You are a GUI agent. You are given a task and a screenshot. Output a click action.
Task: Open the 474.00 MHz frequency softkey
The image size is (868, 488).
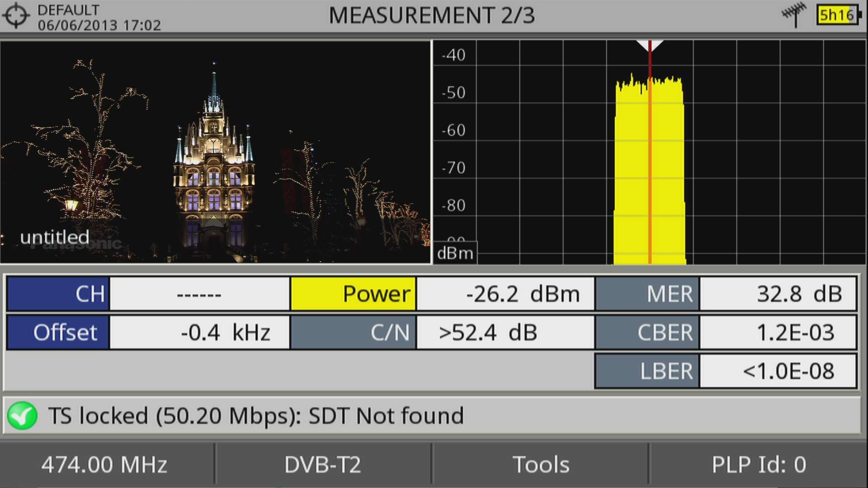(x=104, y=465)
